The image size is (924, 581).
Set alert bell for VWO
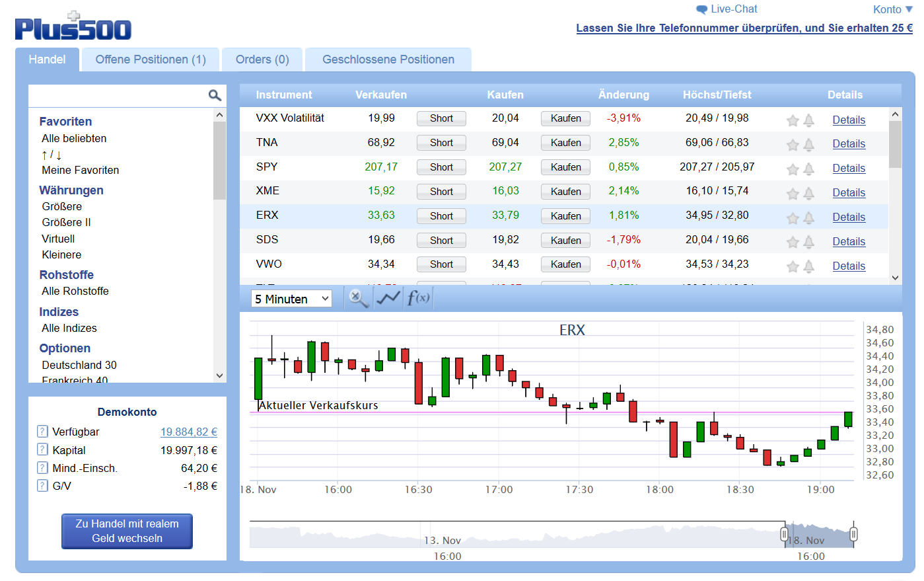pyautogui.click(x=809, y=266)
